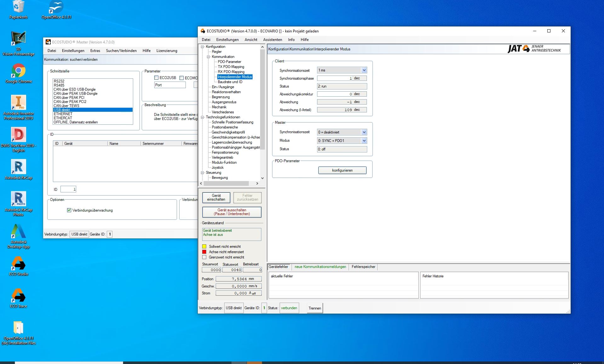Switch to neue Kommunikationsmeldungen tab
The width and height of the screenshot is (604, 364).
click(320, 267)
